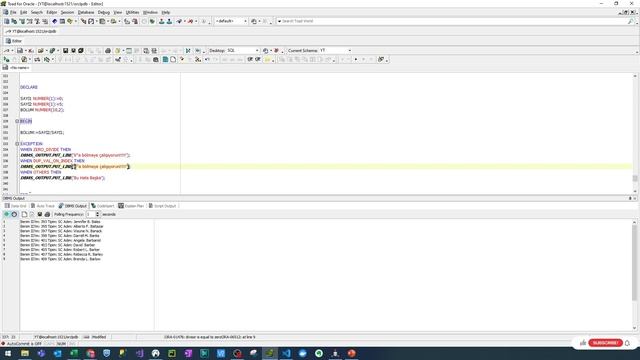Open the Utilities menu
Viewport: 640px width, 360px height.
[x=132, y=13]
